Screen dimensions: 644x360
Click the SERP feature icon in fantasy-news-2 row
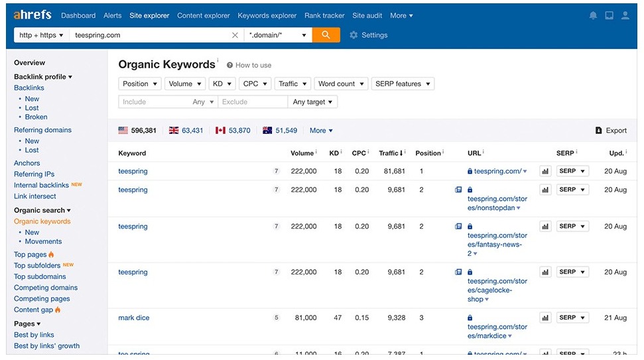pyautogui.click(x=458, y=226)
